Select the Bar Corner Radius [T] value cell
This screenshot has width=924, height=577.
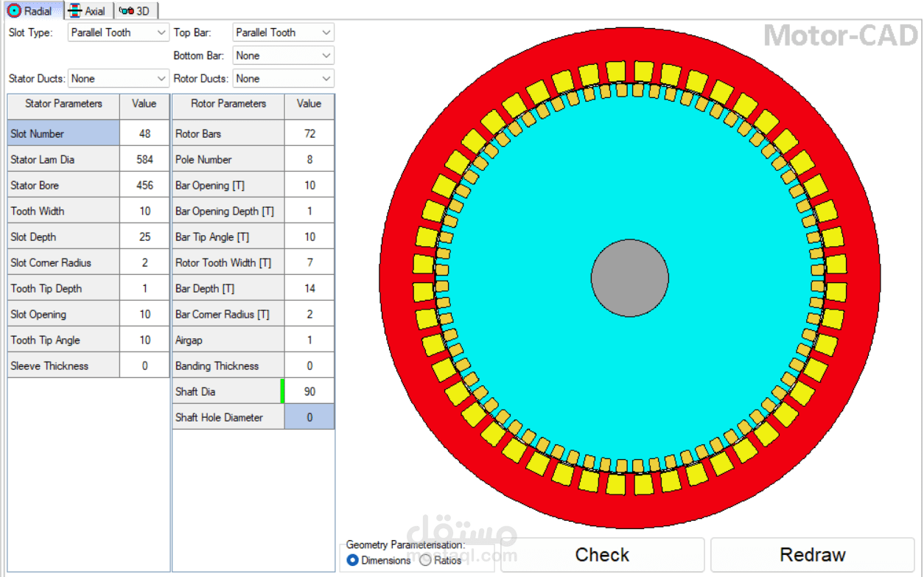[x=309, y=314]
